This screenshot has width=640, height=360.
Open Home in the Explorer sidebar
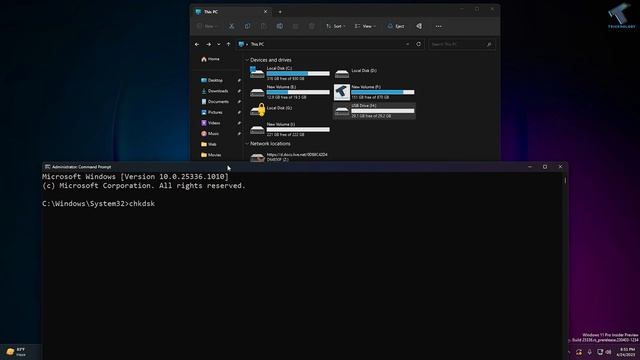point(211,59)
